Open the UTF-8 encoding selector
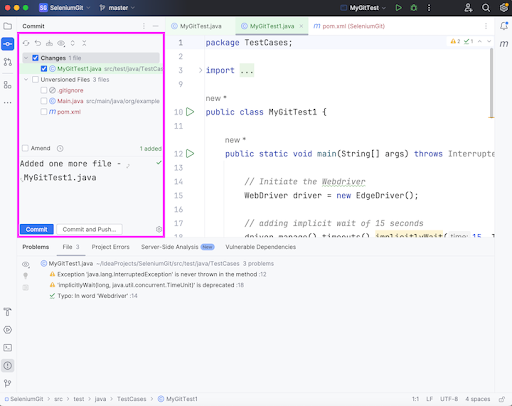Screen dimensions: 512x406 pyautogui.click(x=449, y=399)
